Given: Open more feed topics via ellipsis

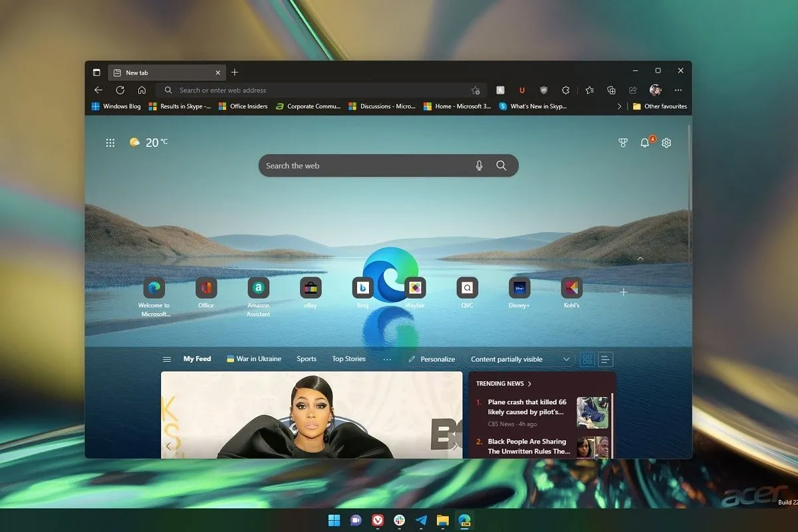Looking at the screenshot, I should pos(388,359).
